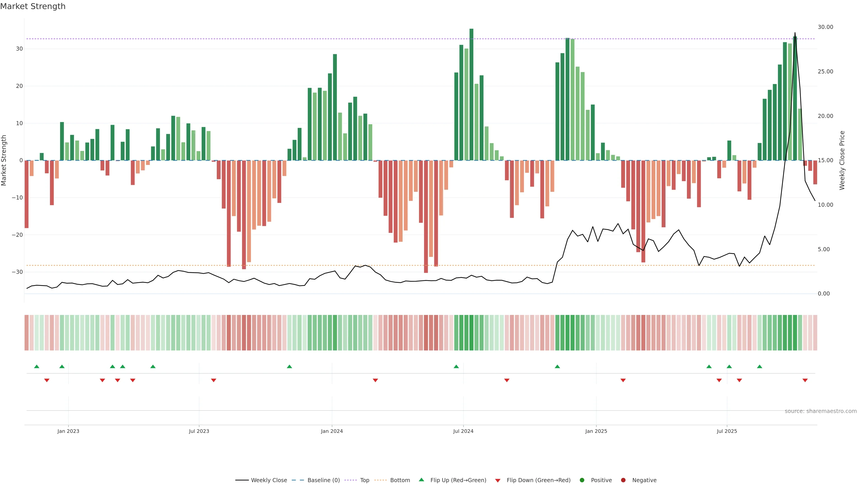Click the Jan 2024 x-axis label
Screen dimensions: 868x488
[332, 431]
